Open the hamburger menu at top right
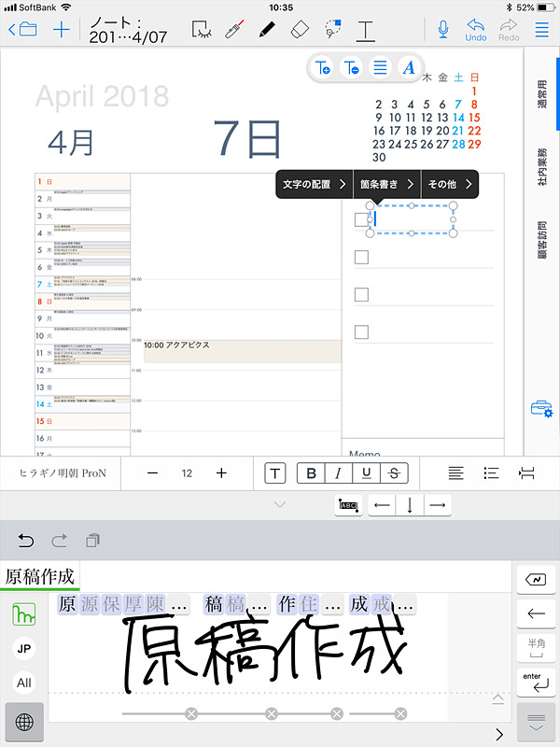Viewport: 560px width, 747px height. [542, 30]
